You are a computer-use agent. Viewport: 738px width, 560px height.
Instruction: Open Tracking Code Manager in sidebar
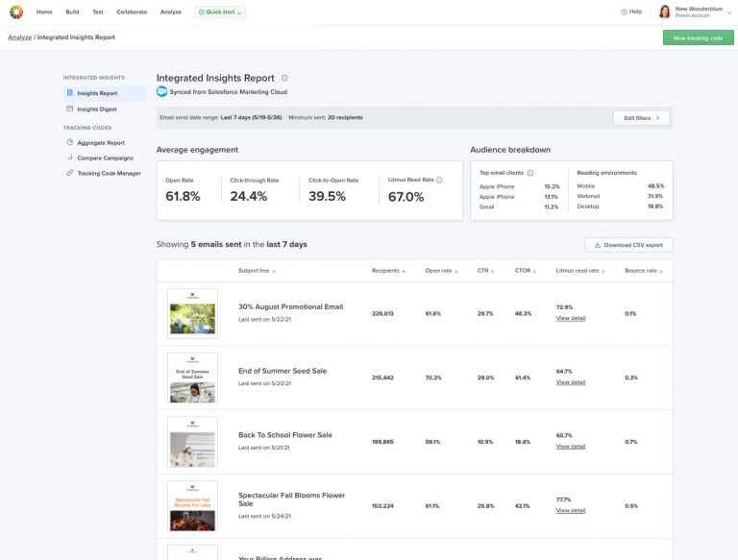pos(108,173)
